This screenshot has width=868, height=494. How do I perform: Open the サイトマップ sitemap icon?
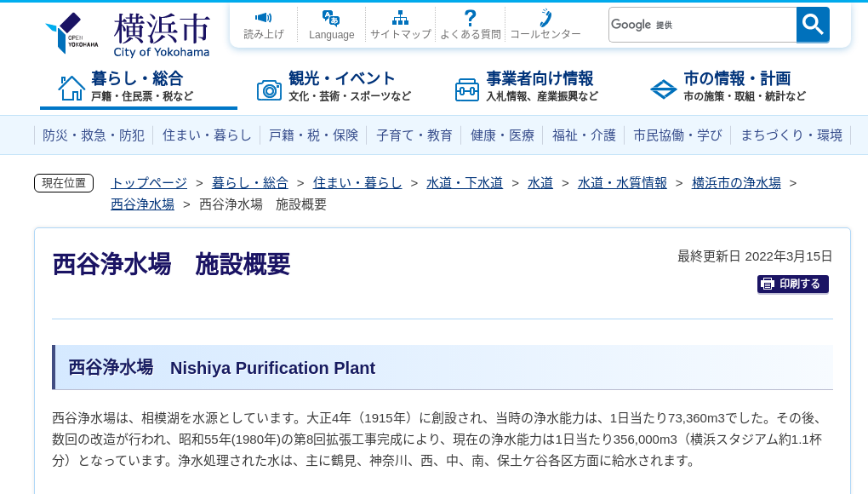(x=400, y=19)
